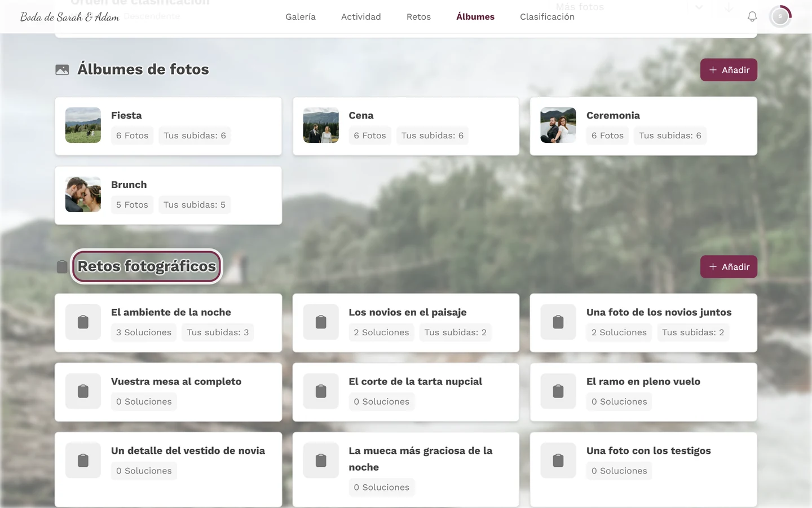Screen dimensions: 812x508
Task: Click clipboard icon on Vuestra mesa al completo
Action: coord(83,391)
